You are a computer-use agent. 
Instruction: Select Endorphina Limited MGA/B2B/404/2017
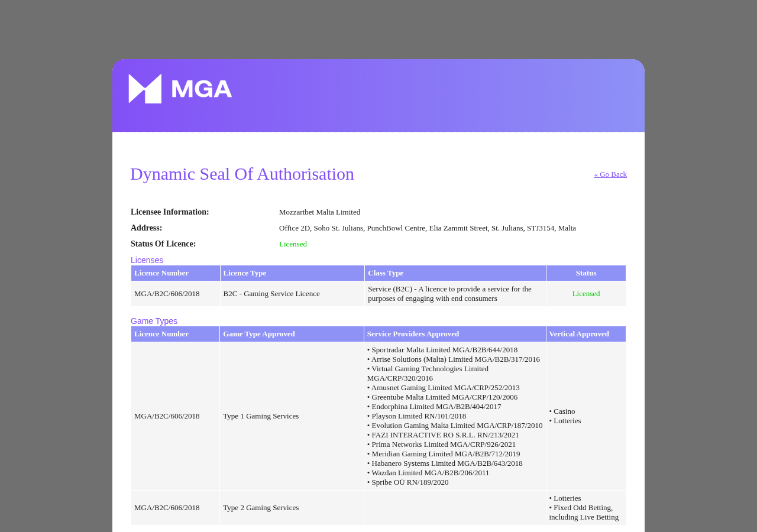[x=434, y=407]
